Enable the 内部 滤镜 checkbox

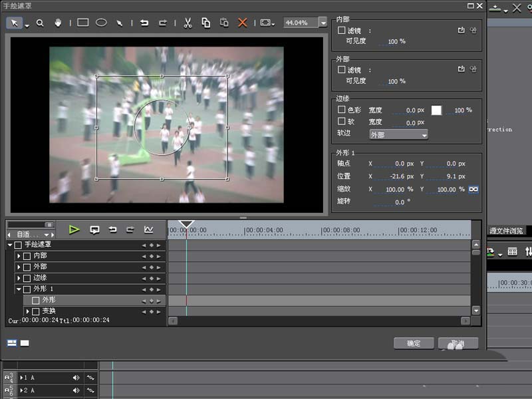pyautogui.click(x=341, y=30)
